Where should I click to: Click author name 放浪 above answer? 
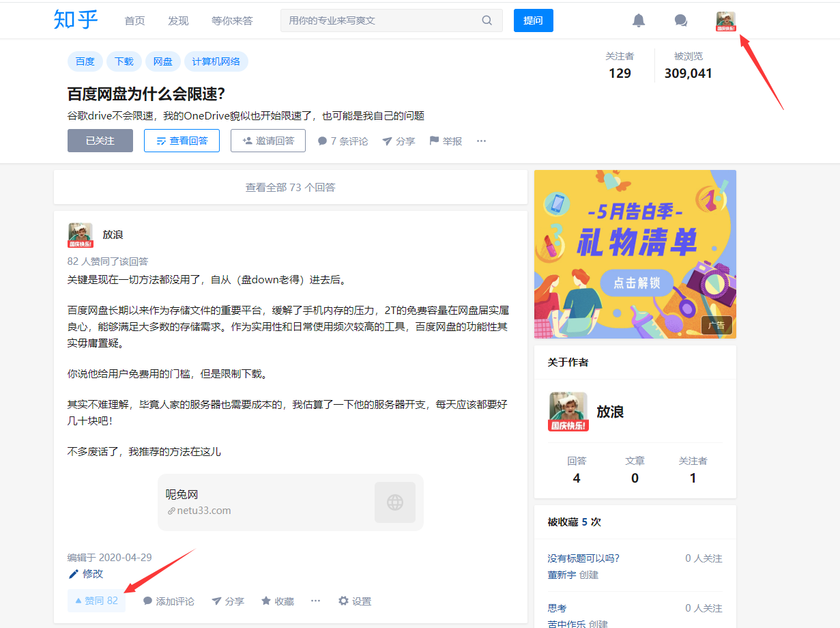point(113,235)
